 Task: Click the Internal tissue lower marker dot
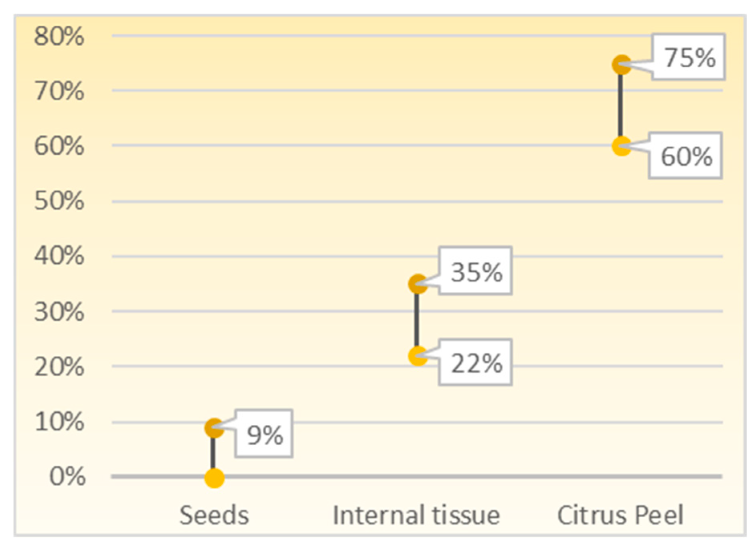[418, 356]
